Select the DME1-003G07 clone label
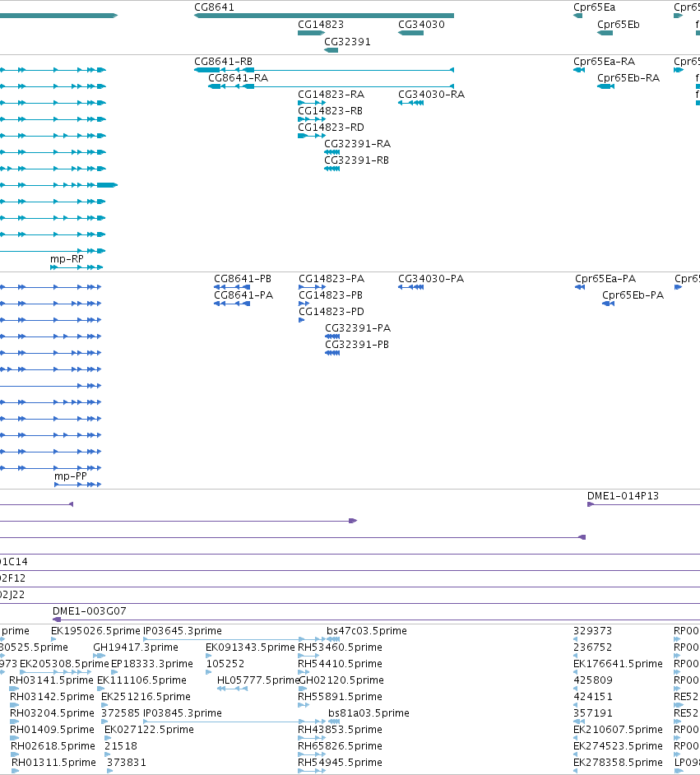700x775 pixels. coord(90,611)
